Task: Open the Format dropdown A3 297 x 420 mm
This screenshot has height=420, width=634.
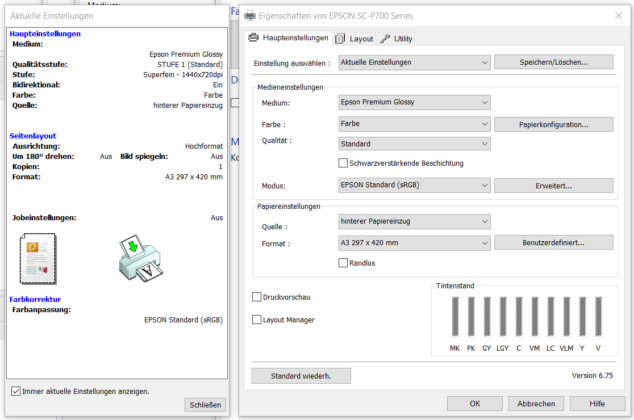Action: pyautogui.click(x=414, y=242)
